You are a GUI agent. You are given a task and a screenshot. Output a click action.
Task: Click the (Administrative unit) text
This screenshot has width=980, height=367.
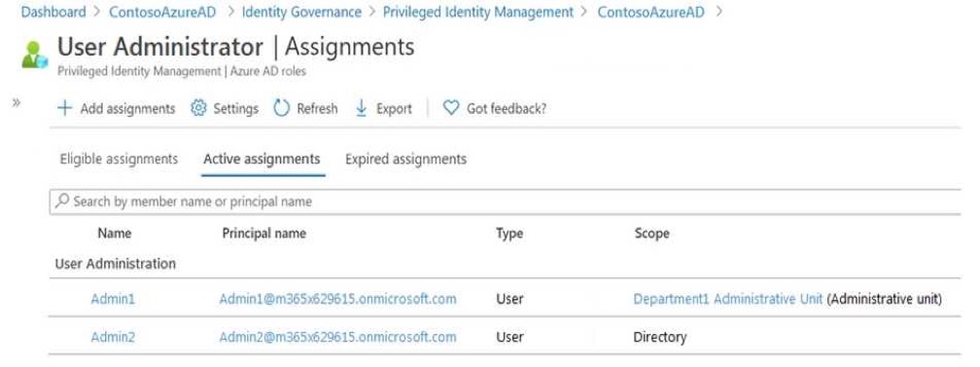click(885, 299)
